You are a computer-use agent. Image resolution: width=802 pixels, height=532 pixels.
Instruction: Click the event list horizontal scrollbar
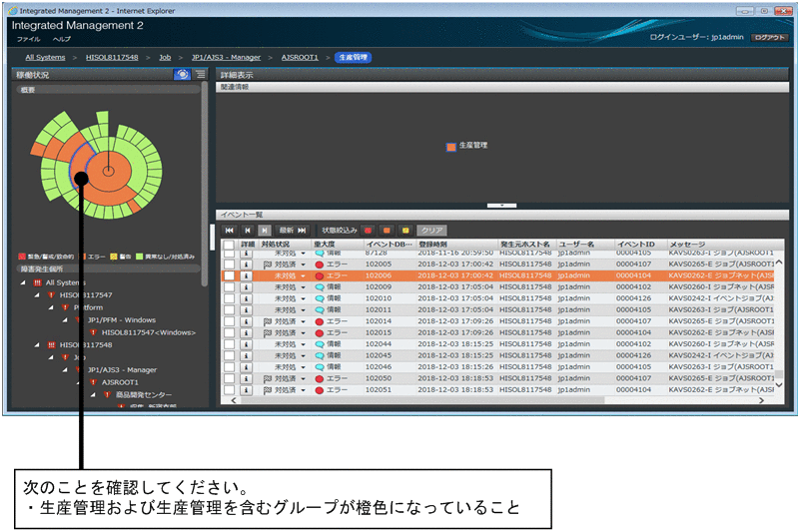pos(421,401)
